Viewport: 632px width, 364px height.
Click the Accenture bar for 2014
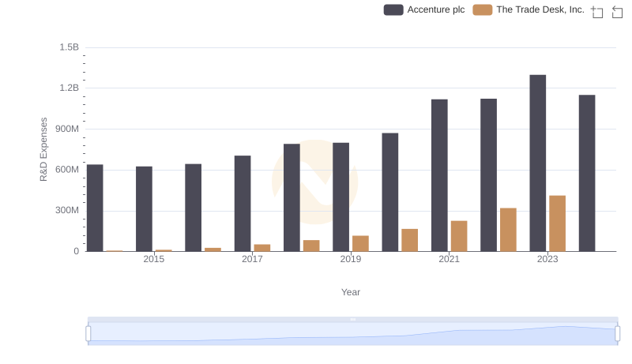(x=95, y=208)
